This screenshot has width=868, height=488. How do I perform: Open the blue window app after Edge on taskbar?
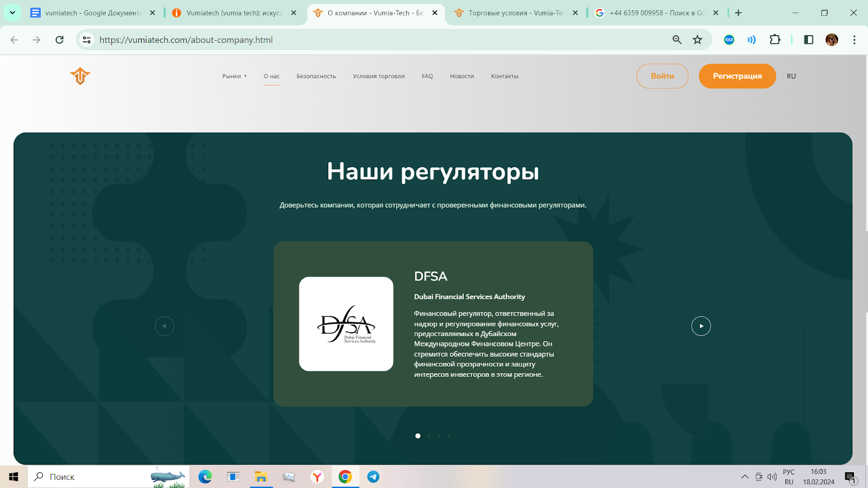[x=233, y=477]
